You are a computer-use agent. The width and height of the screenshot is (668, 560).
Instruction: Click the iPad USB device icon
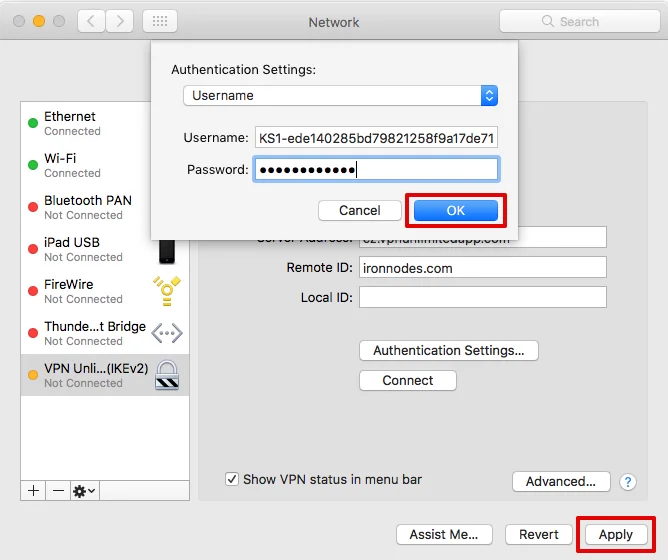(167, 249)
